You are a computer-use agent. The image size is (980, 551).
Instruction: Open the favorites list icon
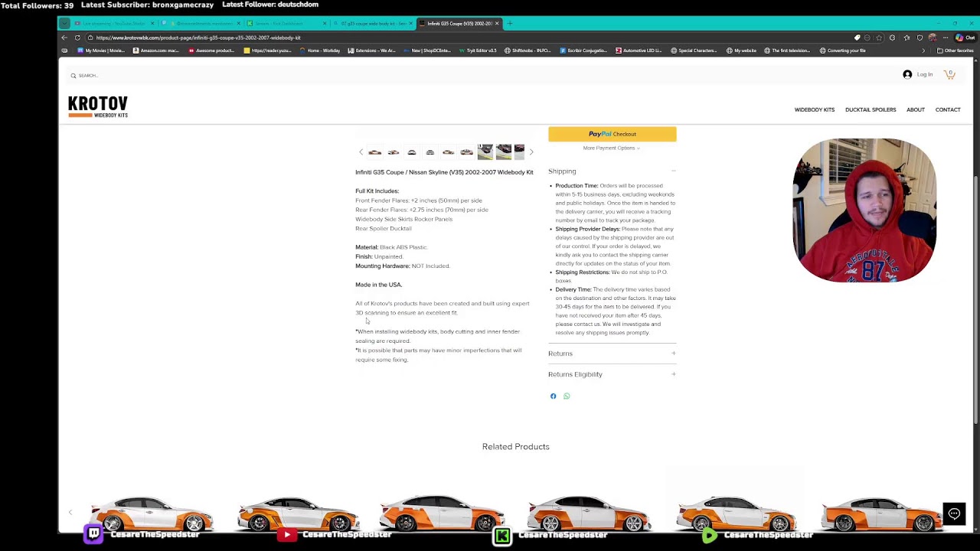906,37
